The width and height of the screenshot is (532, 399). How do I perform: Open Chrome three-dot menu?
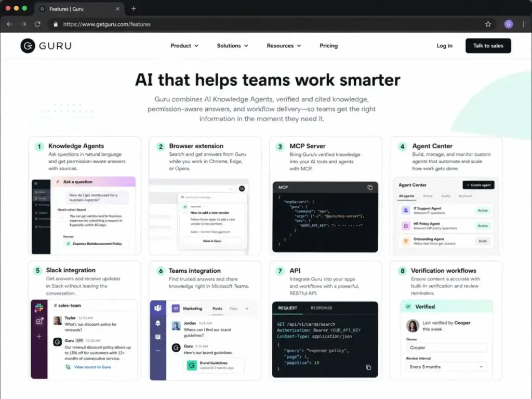[x=523, y=24]
